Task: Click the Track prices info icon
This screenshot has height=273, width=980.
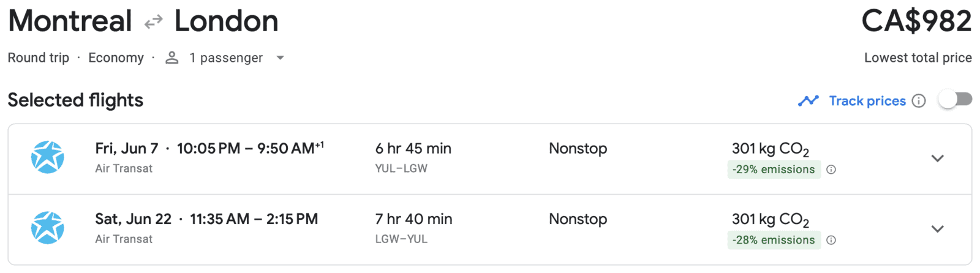Action: point(919,101)
